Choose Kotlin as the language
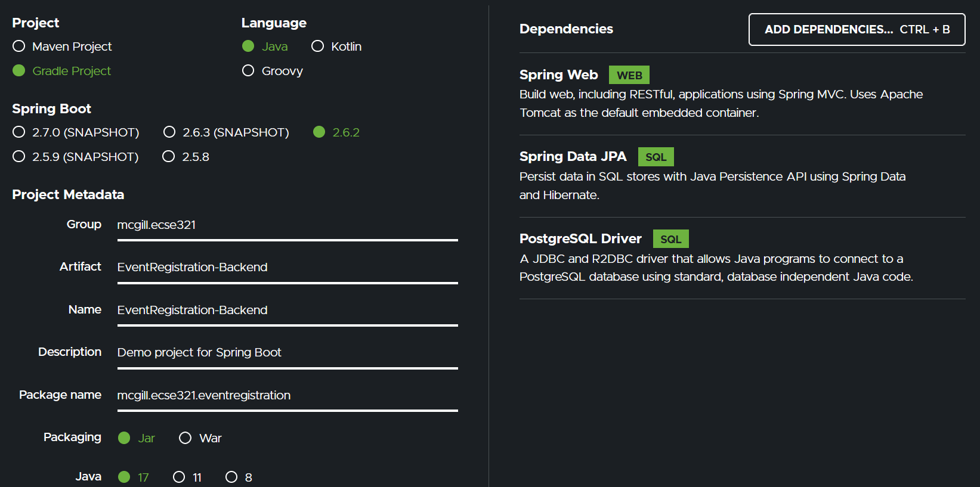980x487 pixels. coord(317,46)
